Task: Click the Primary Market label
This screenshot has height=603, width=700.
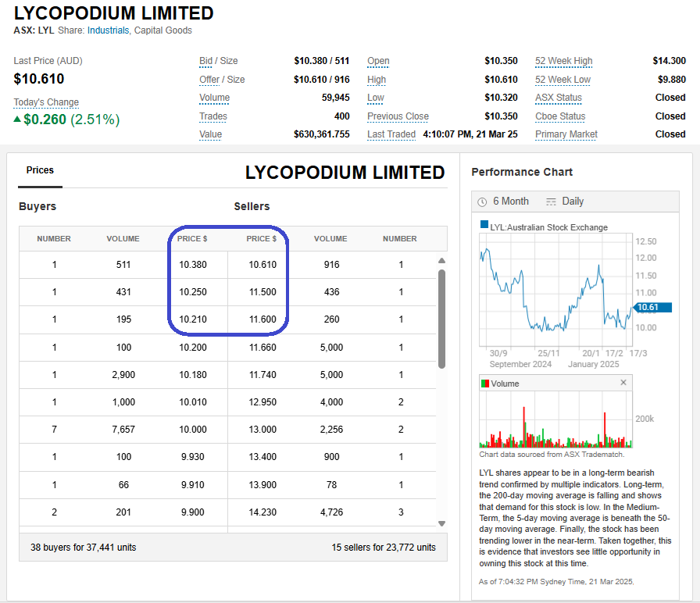Action: (x=566, y=134)
